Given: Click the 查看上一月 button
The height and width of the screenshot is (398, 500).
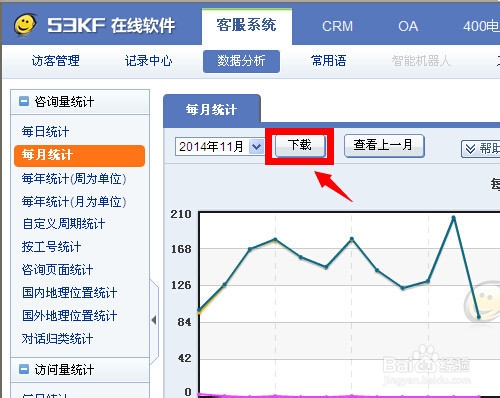Looking at the screenshot, I should click(384, 146).
